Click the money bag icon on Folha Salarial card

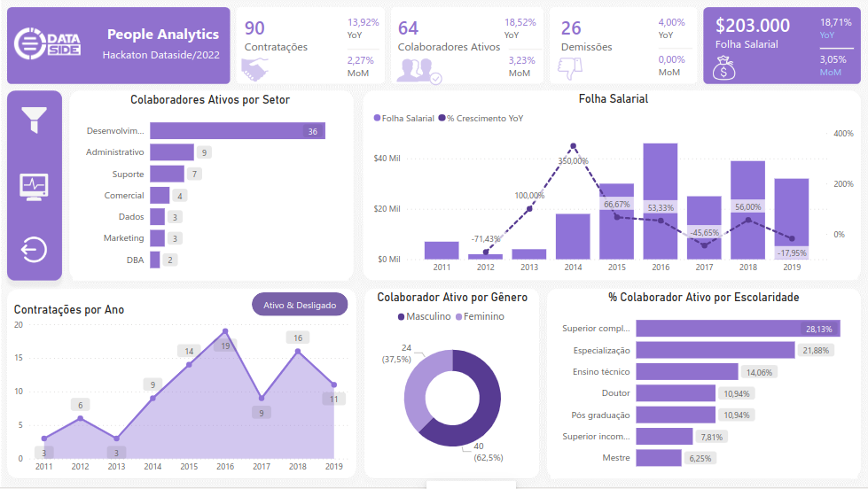724,67
